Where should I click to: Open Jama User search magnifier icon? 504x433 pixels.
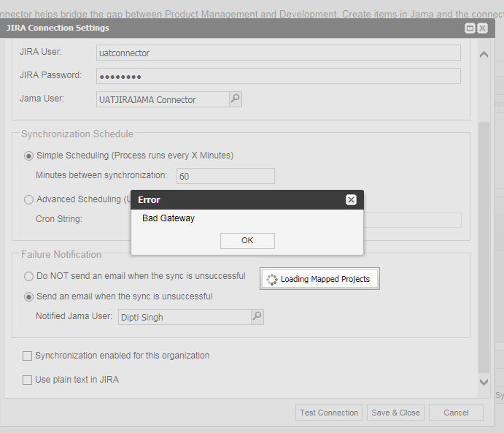pyautogui.click(x=236, y=99)
